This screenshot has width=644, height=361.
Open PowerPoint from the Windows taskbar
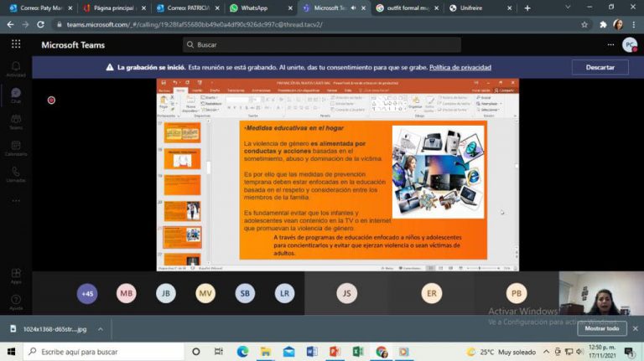334,352
